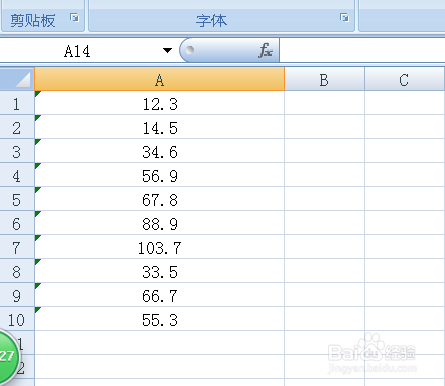Screen dimensions: 445x386
Task: Select row 2 header
Action: (17, 127)
